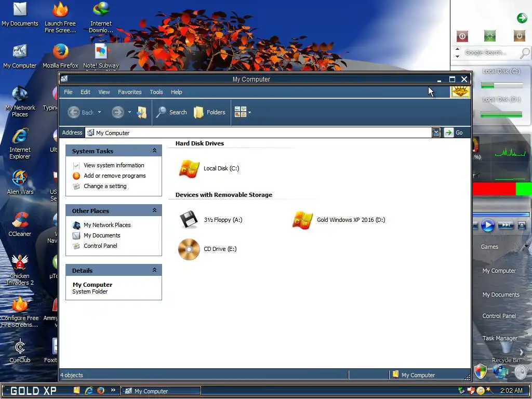Image resolution: width=532 pixels, height=399 pixels.
Task: Open Control Panel link in Other Places
Action: click(x=100, y=246)
